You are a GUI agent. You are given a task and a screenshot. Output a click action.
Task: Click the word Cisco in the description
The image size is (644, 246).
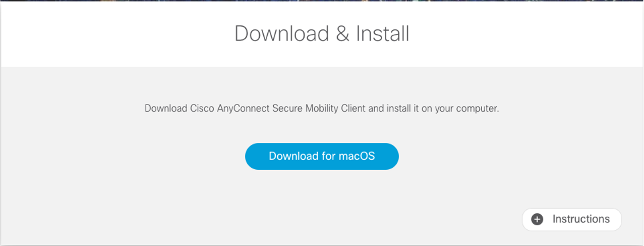[203, 109]
